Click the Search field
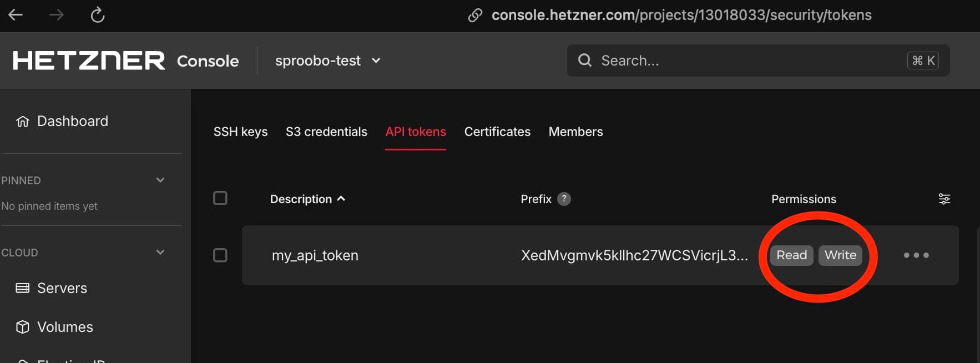This screenshot has width=980, height=363. pos(758,60)
